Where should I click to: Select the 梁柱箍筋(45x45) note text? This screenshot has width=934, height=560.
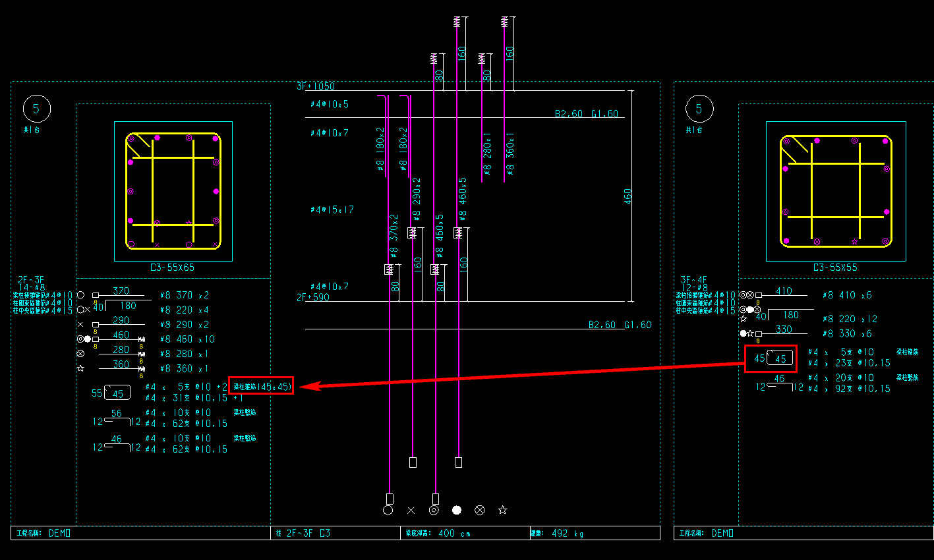[x=262, y=387]
